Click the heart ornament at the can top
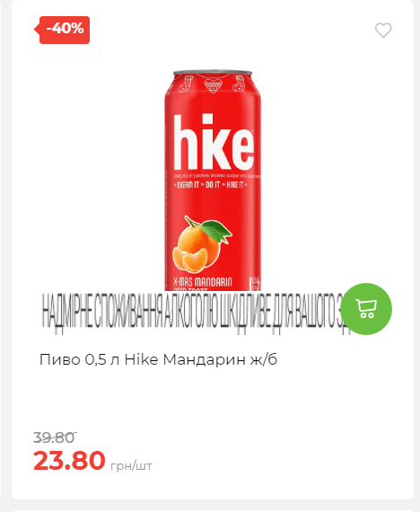 pos(213,84)
